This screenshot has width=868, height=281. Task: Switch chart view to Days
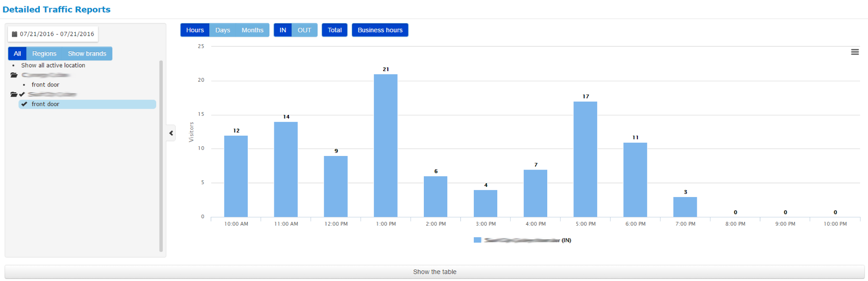pyautogui.click(x=223, y=30)
